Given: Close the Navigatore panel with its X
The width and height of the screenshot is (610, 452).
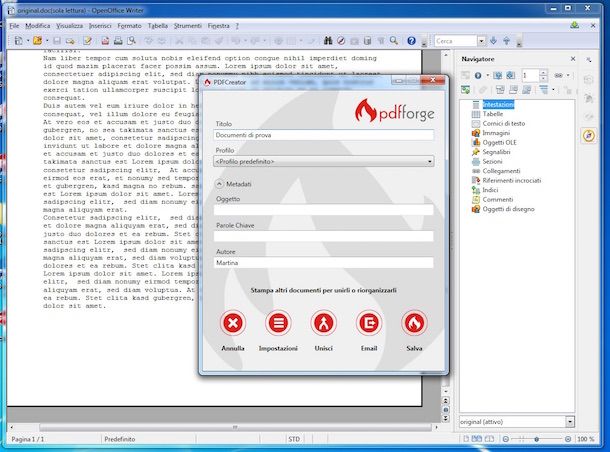Looking at the screenshot, I should 573,59.
